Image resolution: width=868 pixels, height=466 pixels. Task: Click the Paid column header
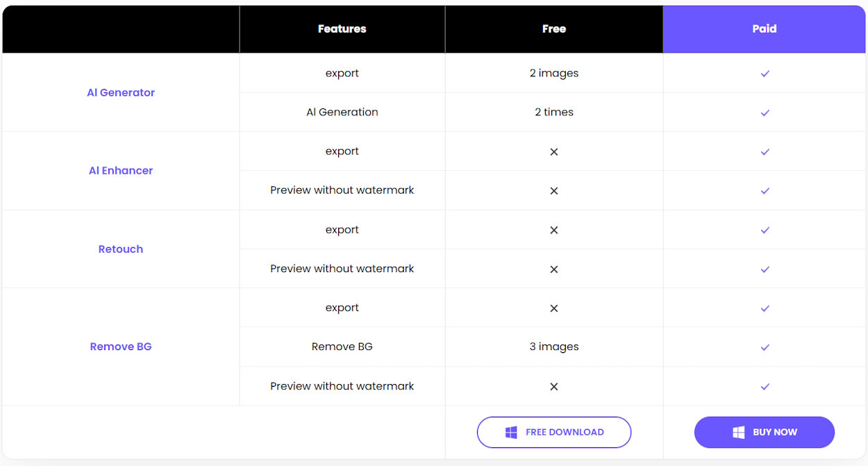[x=765, y=28]
